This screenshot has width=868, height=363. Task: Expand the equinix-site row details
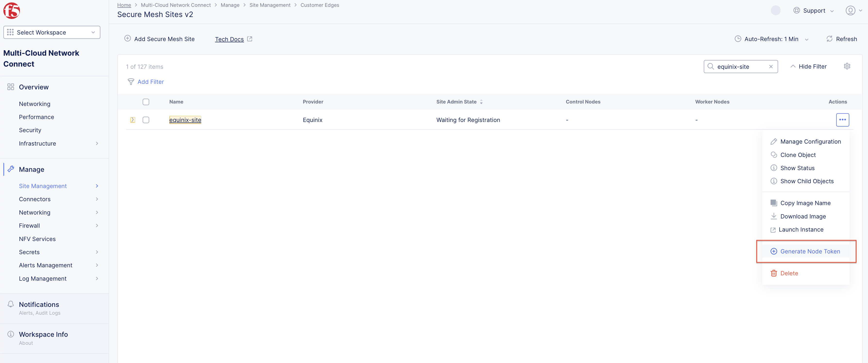133,120
